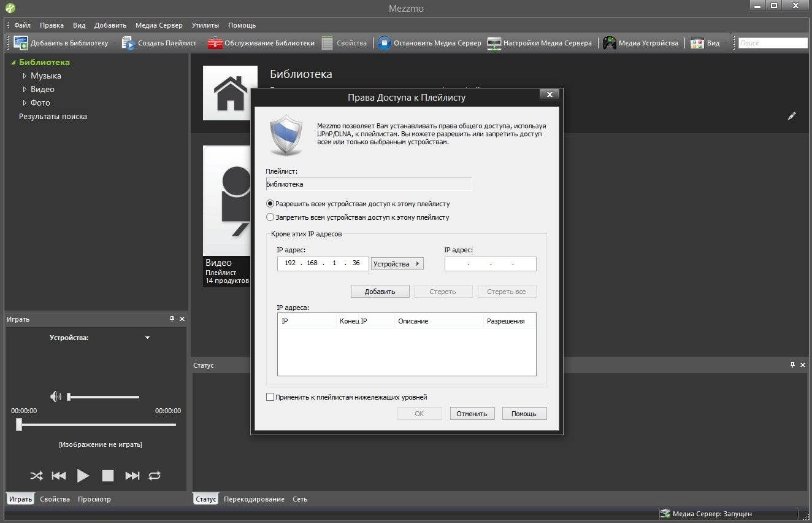The width and height of the screenshot is (812, 523).
Task: Open the Добавить menu
Action: point(110,25)
